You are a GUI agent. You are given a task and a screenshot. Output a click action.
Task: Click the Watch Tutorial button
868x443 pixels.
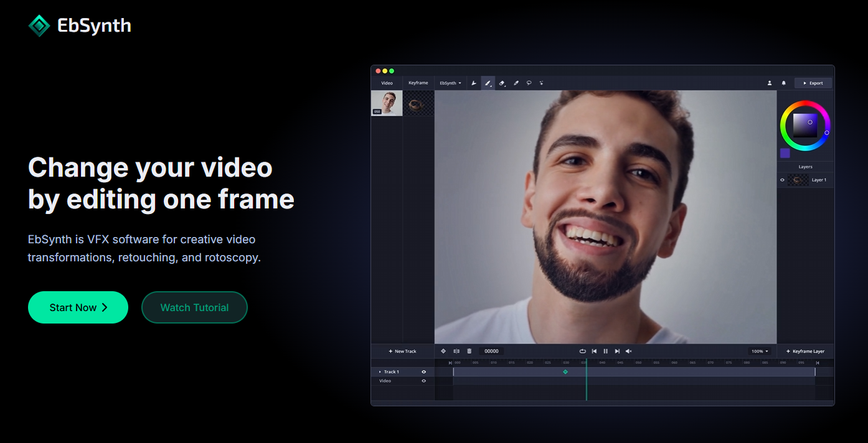click(194, 307)
